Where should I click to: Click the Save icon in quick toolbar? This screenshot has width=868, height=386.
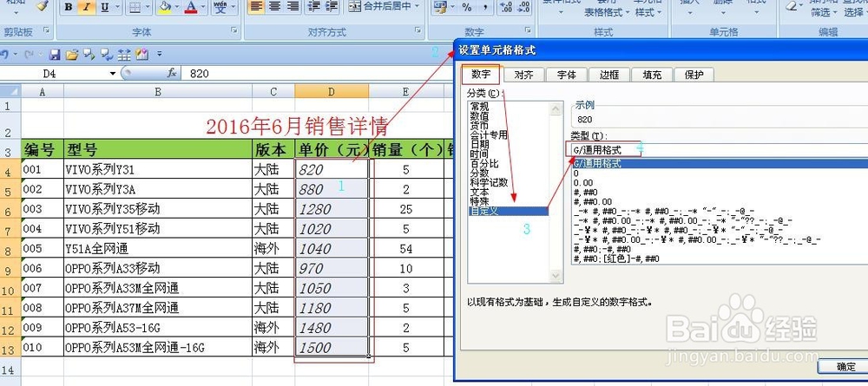click(x=55, y=55)
